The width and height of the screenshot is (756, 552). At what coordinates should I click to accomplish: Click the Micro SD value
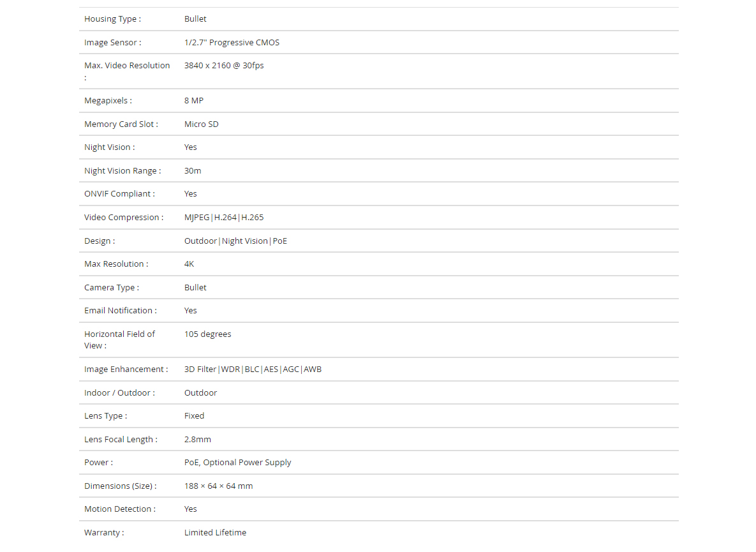pyautogui.click(x=201, y=124)
